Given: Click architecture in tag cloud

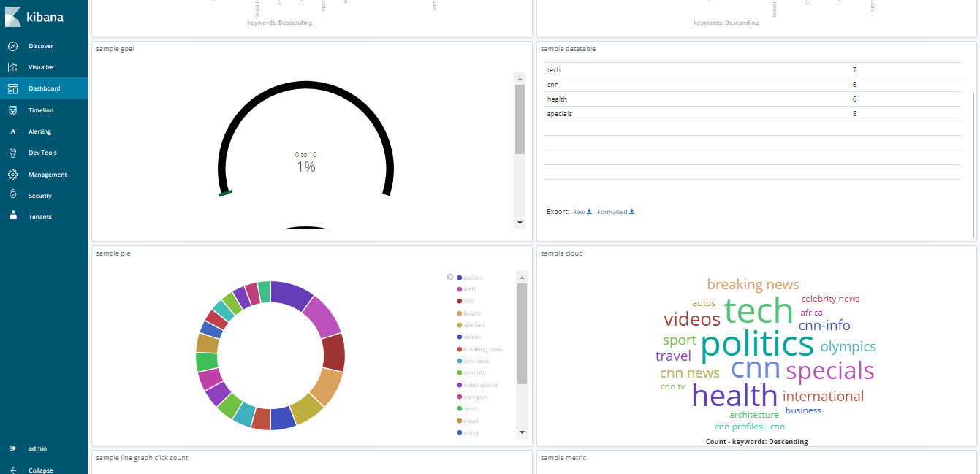Looking at the screenshot, I should point(754,415).
